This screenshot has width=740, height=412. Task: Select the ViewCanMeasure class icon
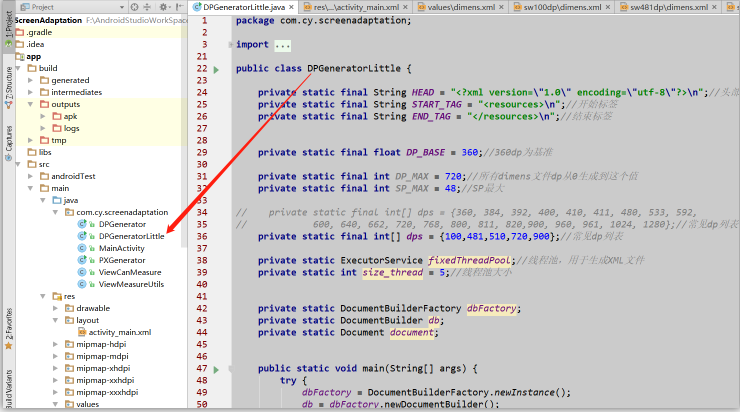82,272
